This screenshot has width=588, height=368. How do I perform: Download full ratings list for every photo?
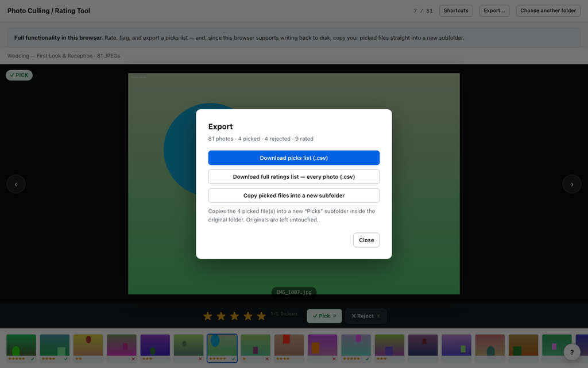[x=294, y=177]
